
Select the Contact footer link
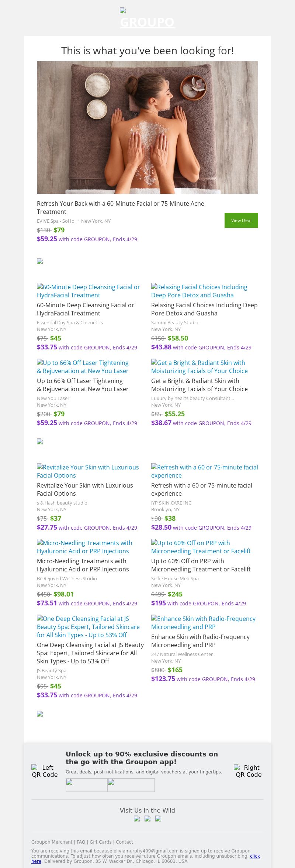[124, 842]
